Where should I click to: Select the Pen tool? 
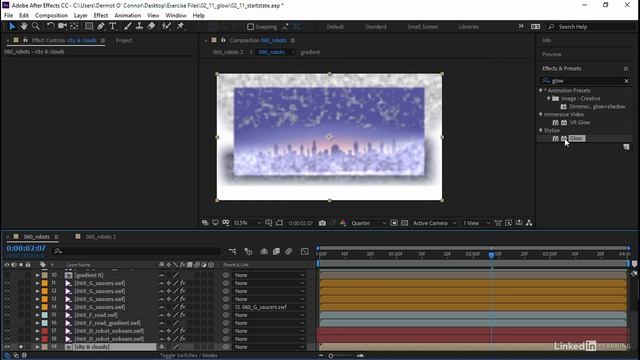pyautogui.click(x=100, y=27)
